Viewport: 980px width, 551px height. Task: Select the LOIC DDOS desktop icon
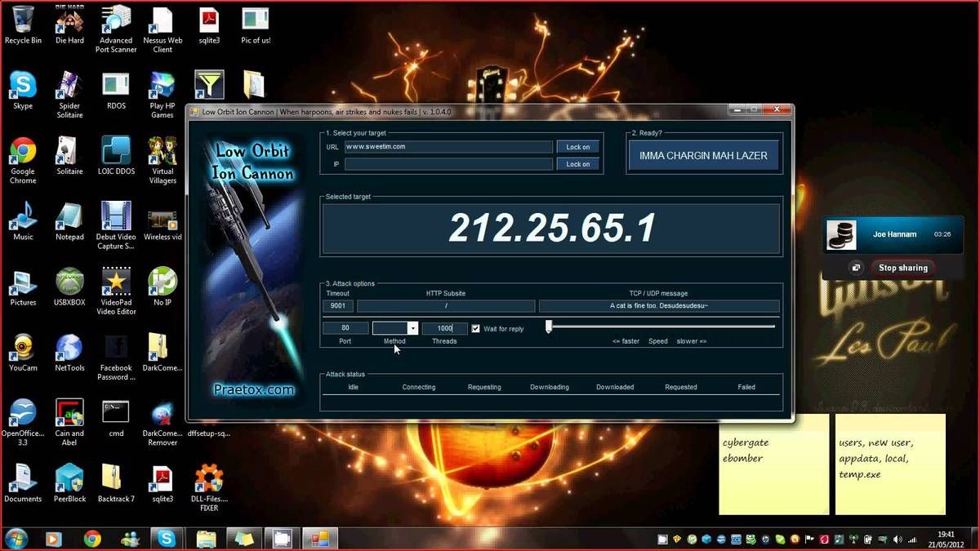point(116,156)
